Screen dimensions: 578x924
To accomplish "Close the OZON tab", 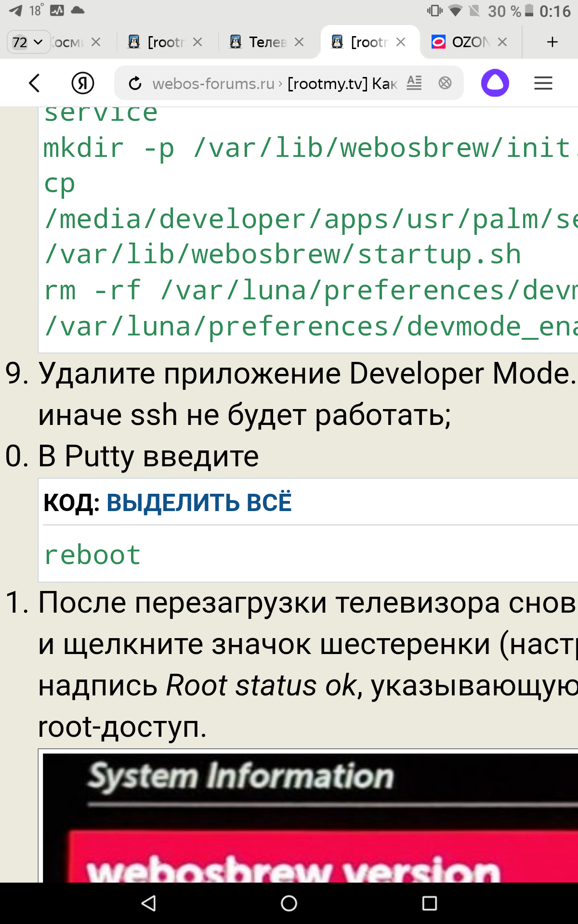I will [502, 42].
